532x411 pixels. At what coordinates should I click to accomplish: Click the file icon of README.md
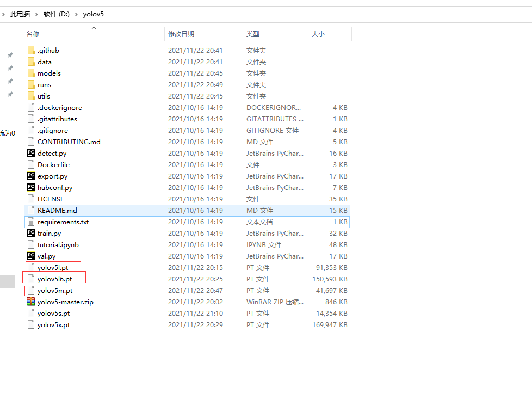tap(31, 210)
